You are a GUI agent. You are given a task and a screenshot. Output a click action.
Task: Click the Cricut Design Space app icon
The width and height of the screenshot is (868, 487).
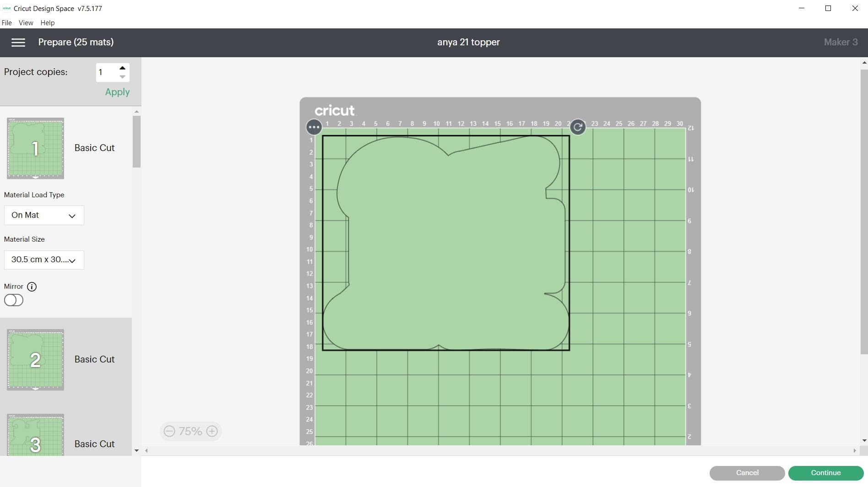(x=7, y=8)
